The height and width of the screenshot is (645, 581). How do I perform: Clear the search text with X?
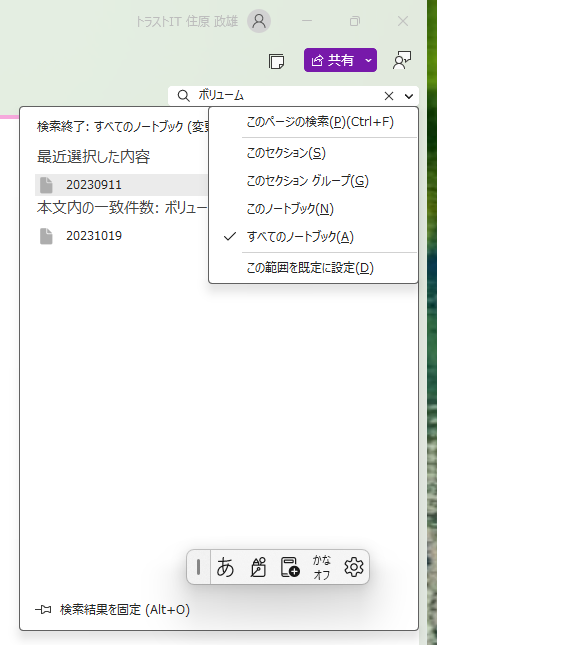tap(389, 96)
